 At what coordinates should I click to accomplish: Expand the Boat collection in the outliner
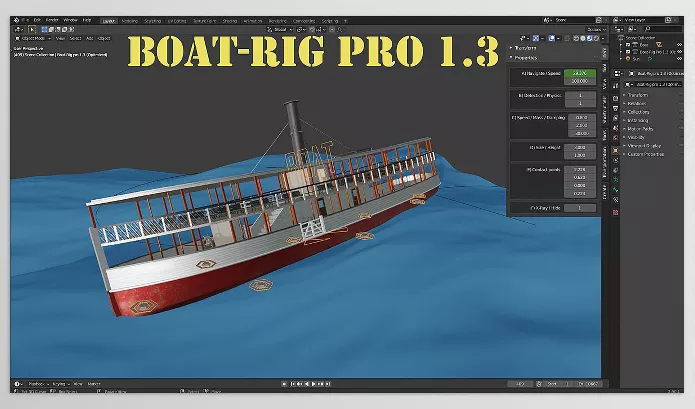click(621, 45)
